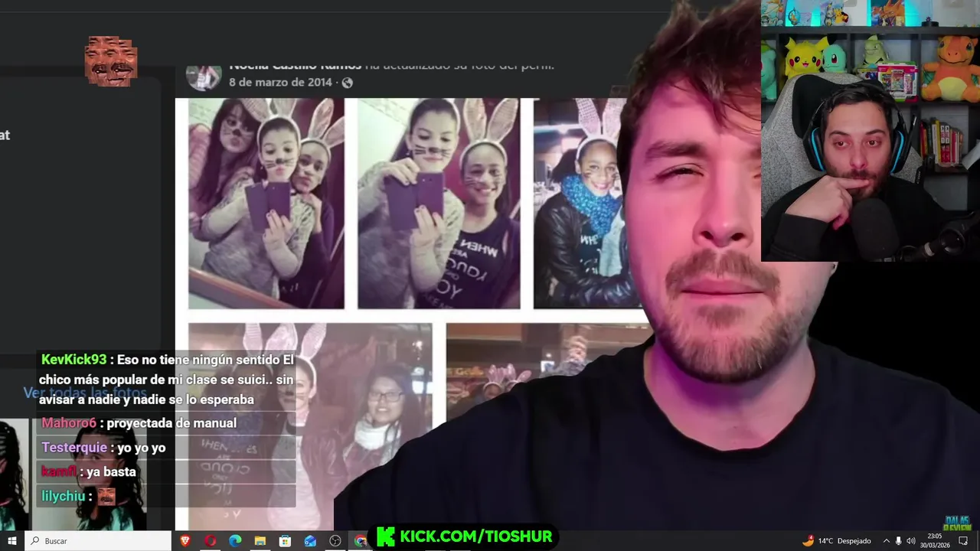Launch Brave browser from the taskbar
Image resolution: width=980 pixels, height=551 pixels.
(x=185, y=541)
